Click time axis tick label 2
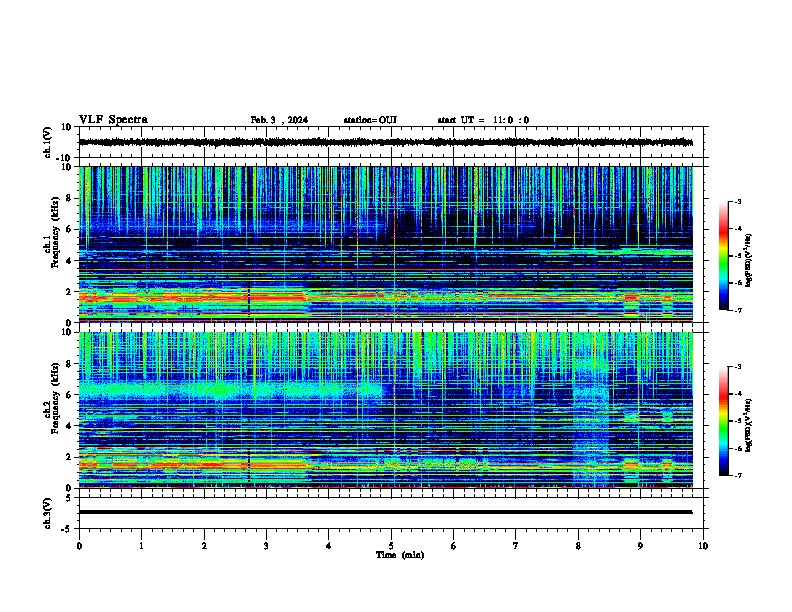The width and height of the screenshot is (792, 612). (204, 546)
